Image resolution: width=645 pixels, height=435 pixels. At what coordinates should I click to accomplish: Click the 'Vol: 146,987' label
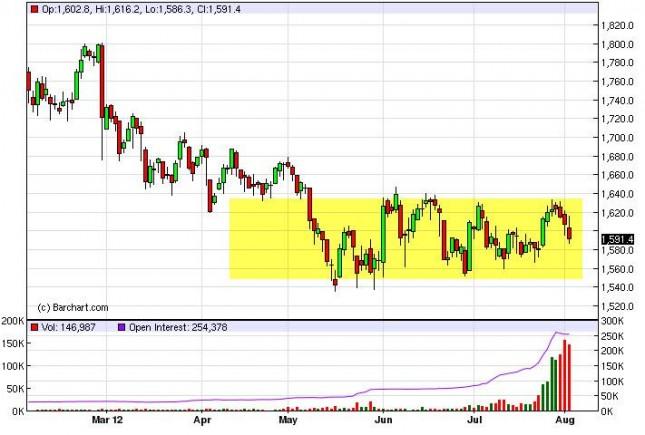[68, 328]
